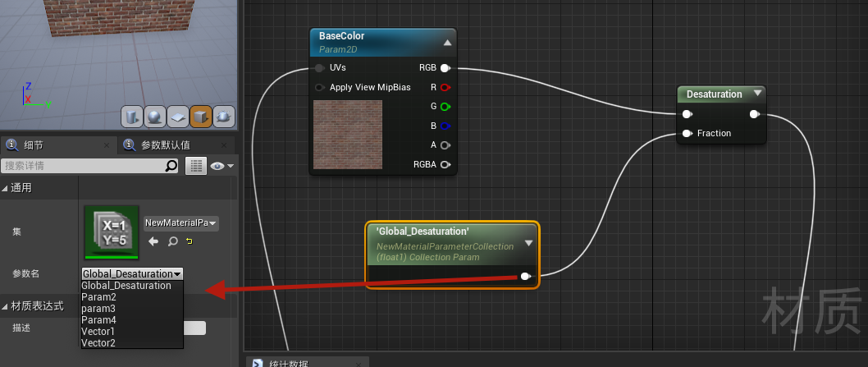This screenshot has width=868, height=367.
Task: Click the brick texture thumbnail in BaseColor node
Action: (348, 135)
